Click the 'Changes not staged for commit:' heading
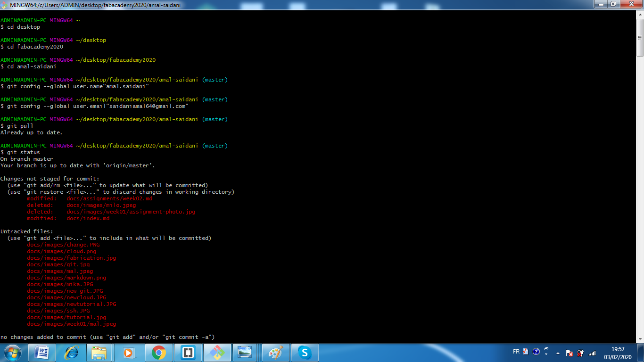Image resolution: width=644 pixels, height=362 pixels. 50,179
